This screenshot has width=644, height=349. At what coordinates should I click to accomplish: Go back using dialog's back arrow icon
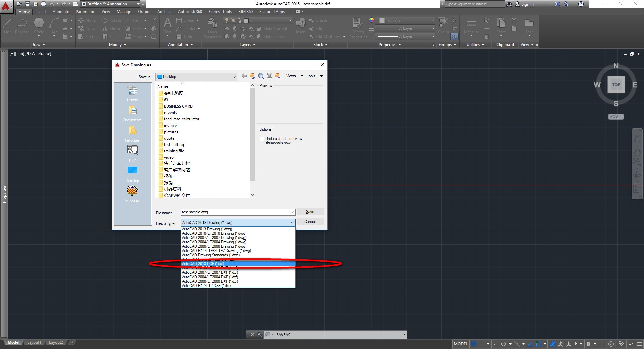click(x=244, y=76)
